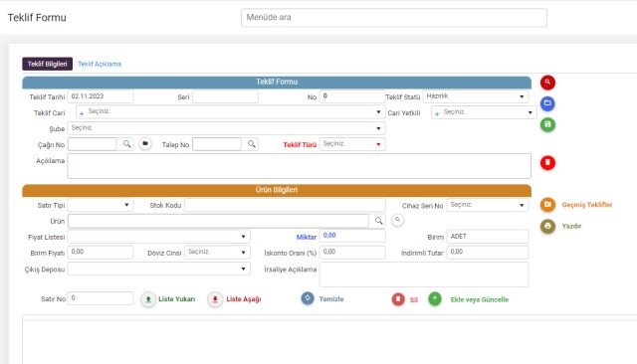Open the Satır Tipi dropdown
637x364 pixels.
tap(101, 205)
